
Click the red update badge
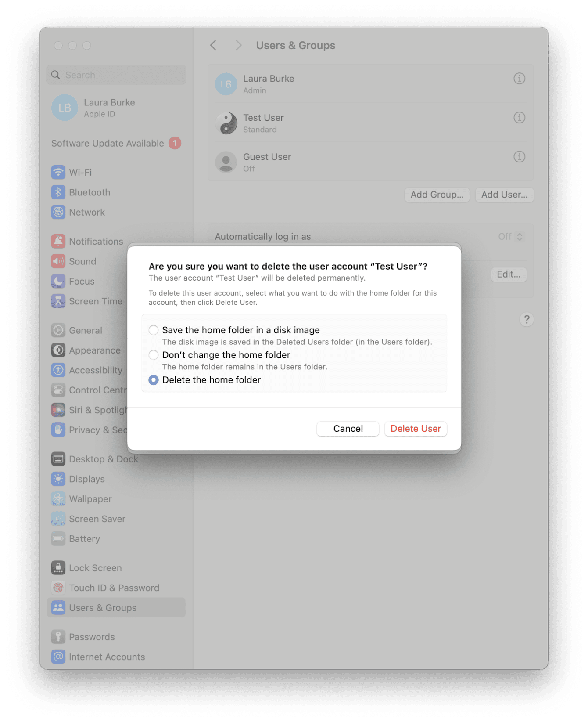pos(175,143)
